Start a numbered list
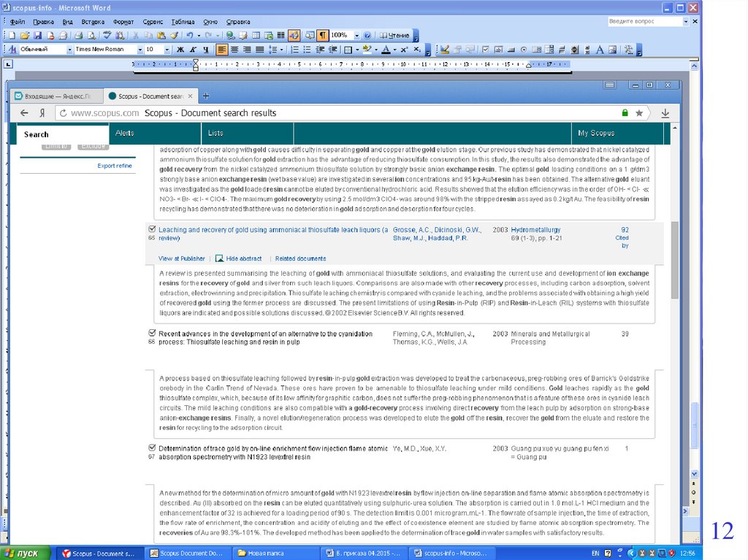 pos(295,49)
